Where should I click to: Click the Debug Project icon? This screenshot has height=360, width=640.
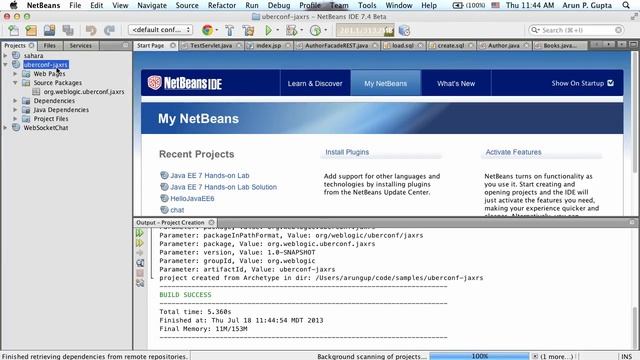(291, 30)
